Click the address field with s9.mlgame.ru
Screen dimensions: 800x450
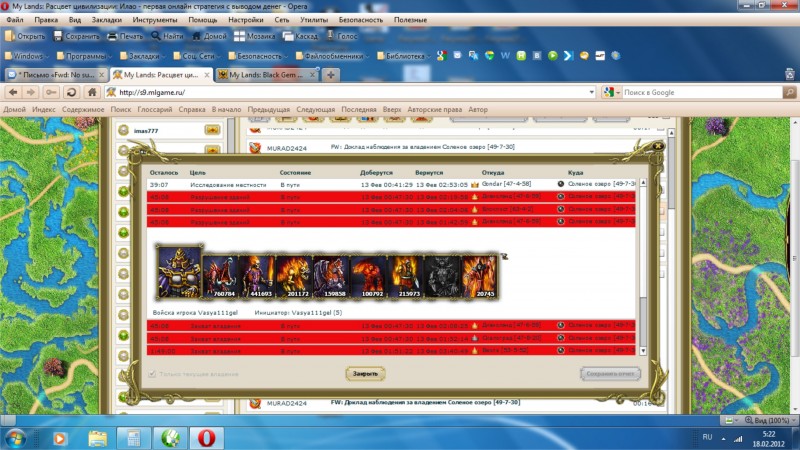pos(351,92)
